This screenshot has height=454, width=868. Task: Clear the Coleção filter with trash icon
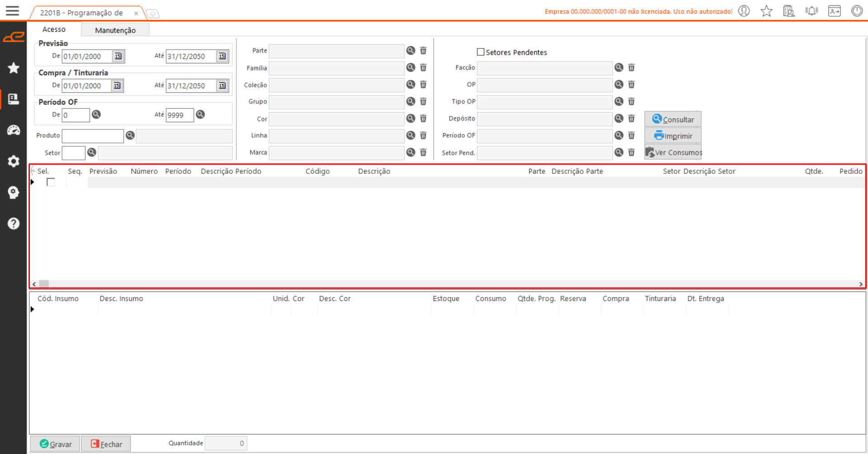click(423, 85)
